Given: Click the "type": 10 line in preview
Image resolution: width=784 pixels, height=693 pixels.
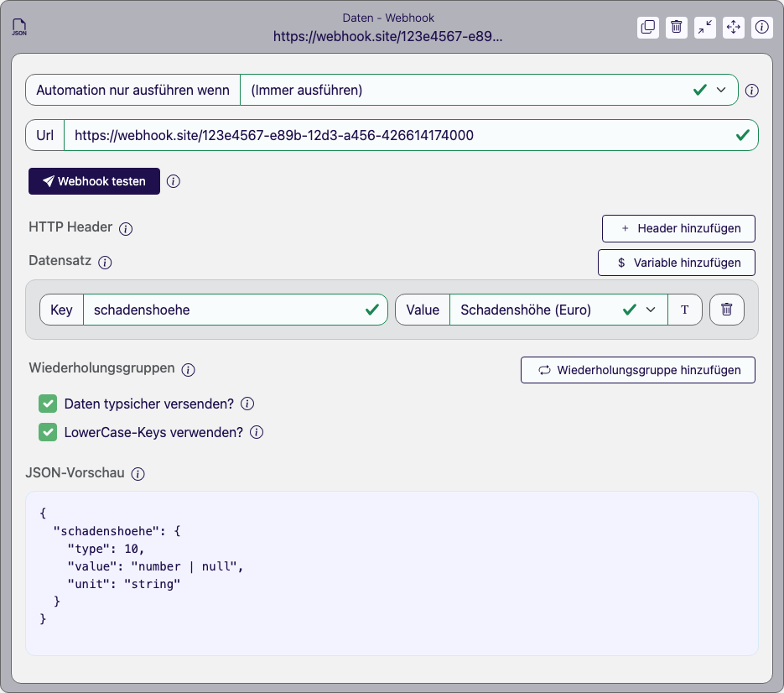Looking at the screenshot, I should point(106,549).
